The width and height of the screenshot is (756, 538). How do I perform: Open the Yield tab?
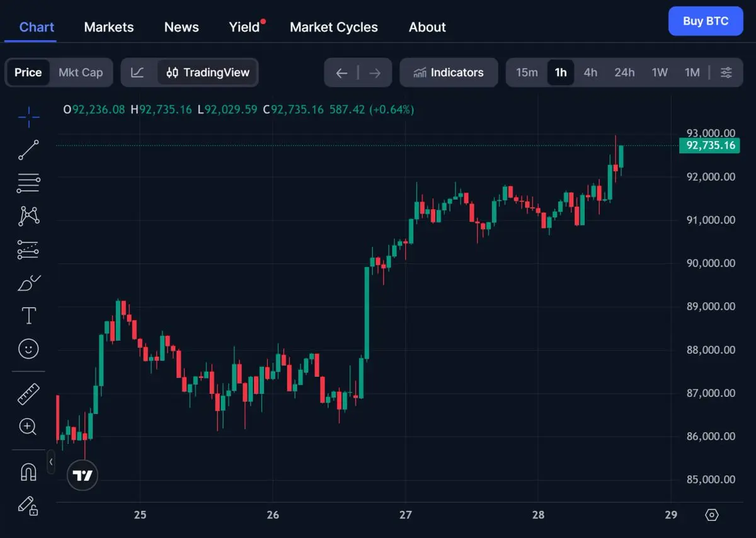(x=244, y=27)
